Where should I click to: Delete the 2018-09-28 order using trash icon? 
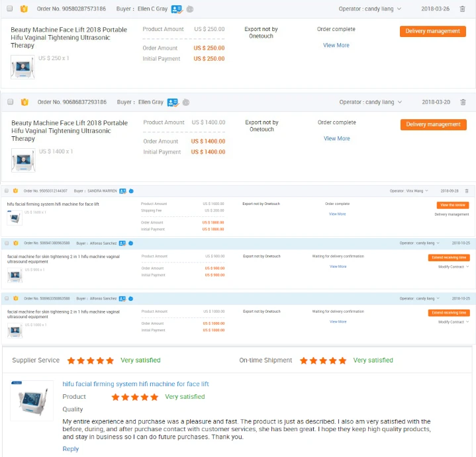pyautogui.click(x=467, y=190)
